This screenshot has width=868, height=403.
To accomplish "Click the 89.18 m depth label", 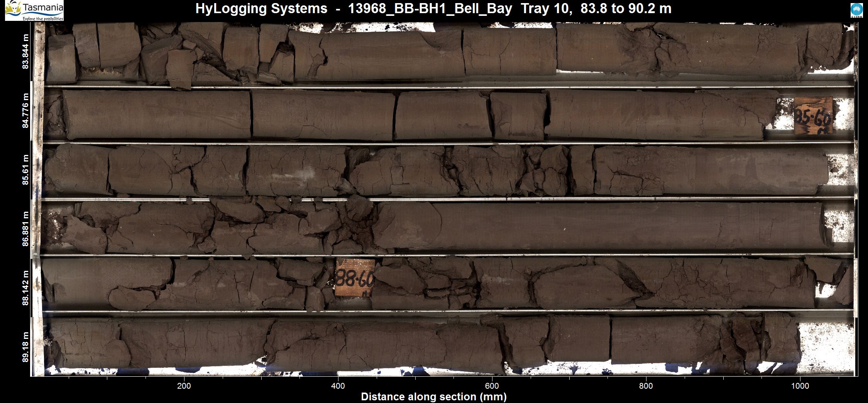I will [x=26, y=347].
